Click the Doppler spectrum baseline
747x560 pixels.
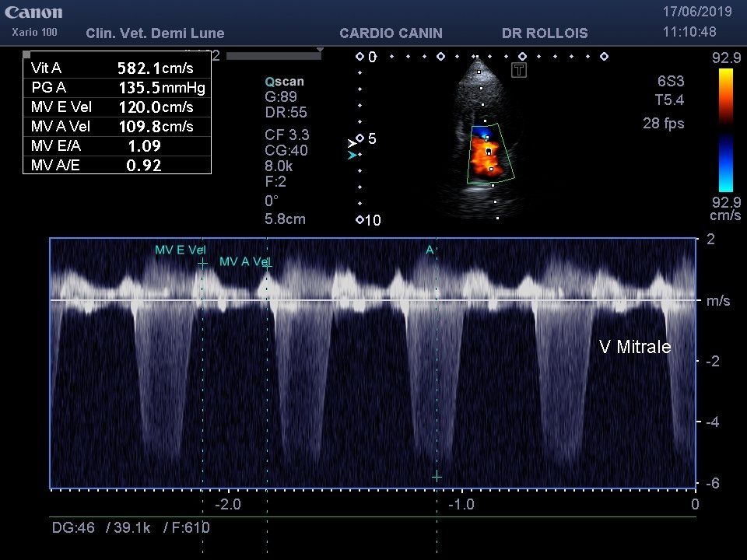(x=372, y=300)
